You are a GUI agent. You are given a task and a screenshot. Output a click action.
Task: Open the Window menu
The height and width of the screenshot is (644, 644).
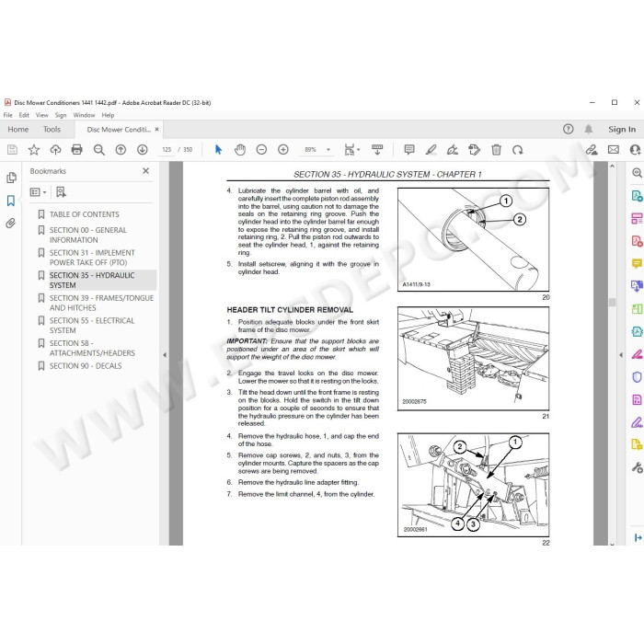85,115
